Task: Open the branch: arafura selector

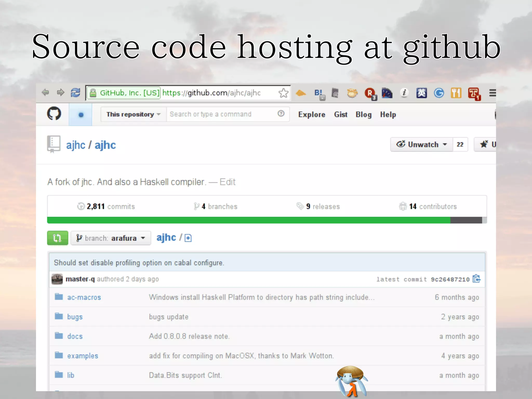Action: coord(111,238)
